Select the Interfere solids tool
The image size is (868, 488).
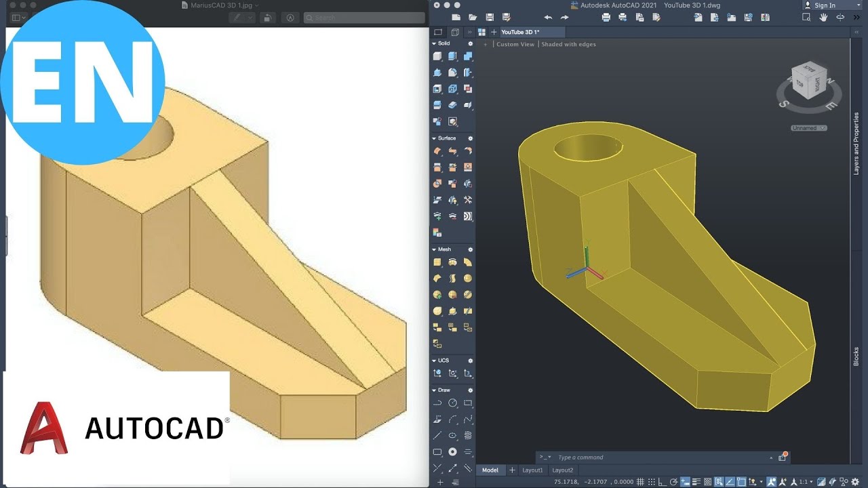[467, 88]
